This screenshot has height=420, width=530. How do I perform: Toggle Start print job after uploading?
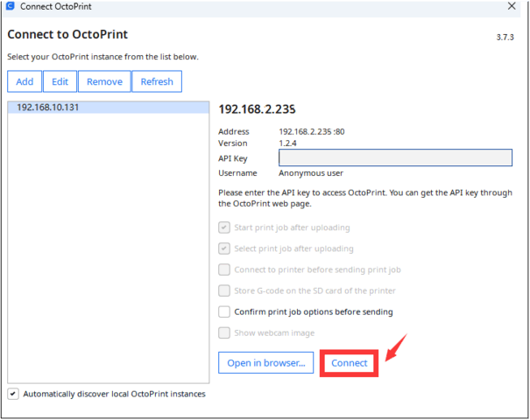point(225,227)
